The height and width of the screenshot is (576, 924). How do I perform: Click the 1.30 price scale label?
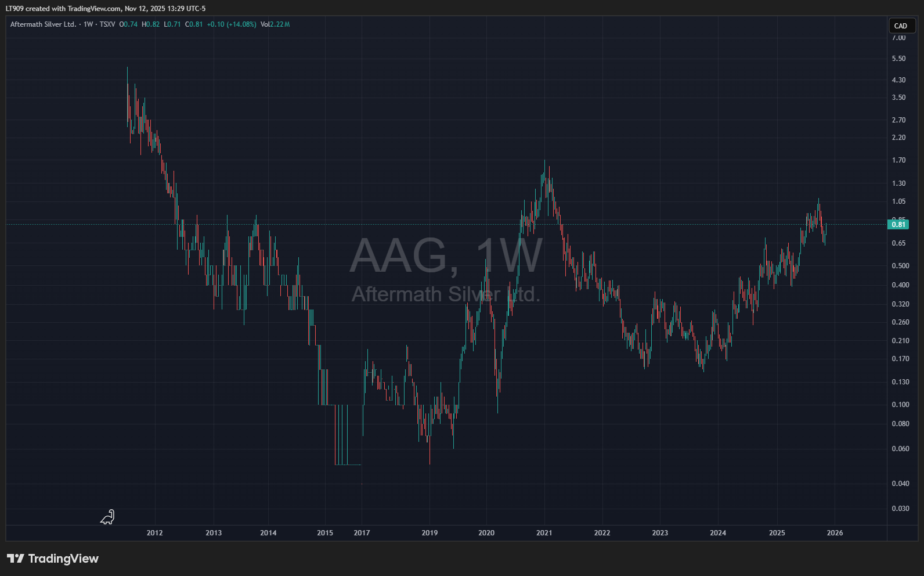pos(898,183)
